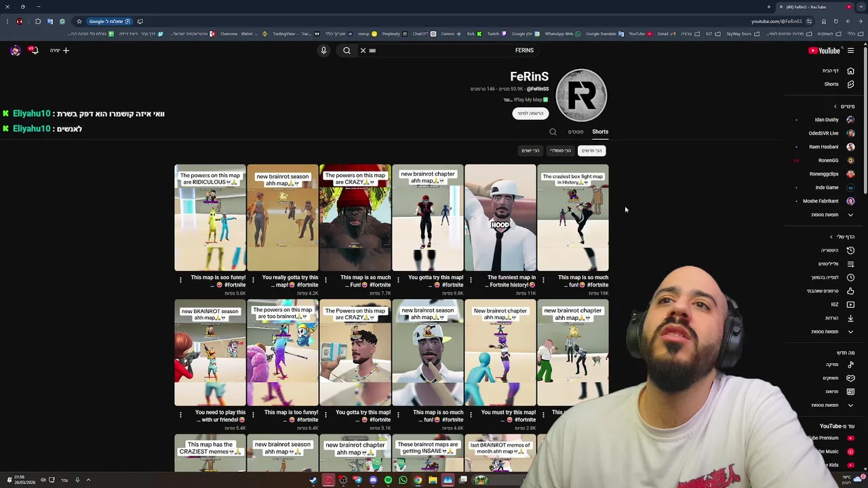Open Gaming in Explore section
868x488 pixels.
tap(837, 378)
